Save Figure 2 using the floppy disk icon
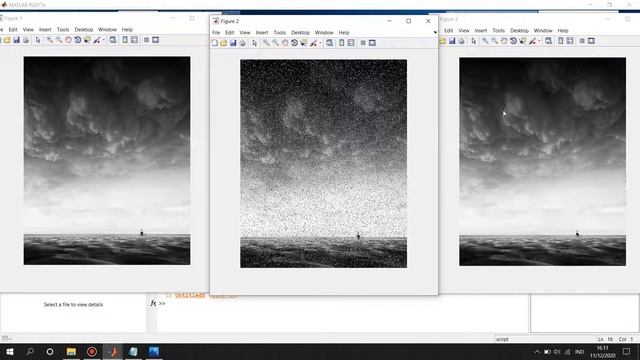 tap(233, 43)
